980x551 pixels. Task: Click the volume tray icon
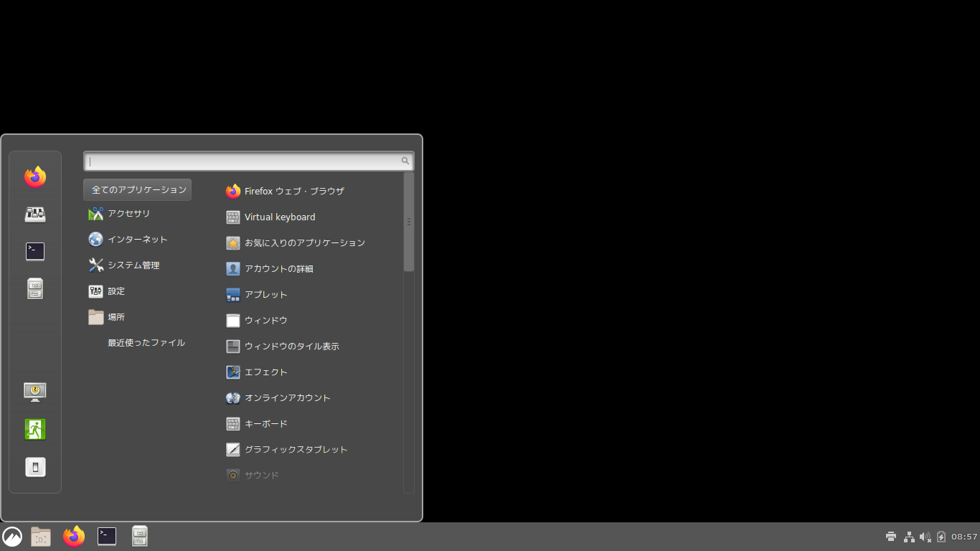point(925,537)
